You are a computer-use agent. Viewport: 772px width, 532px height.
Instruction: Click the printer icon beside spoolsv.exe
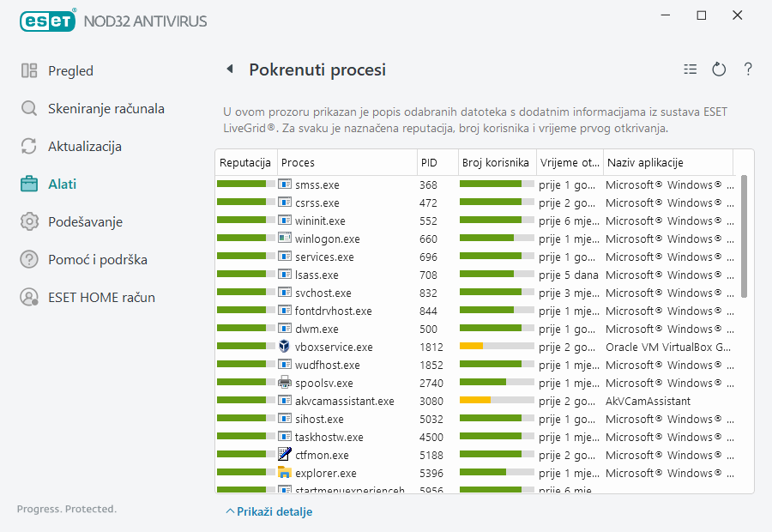point(285,383)
